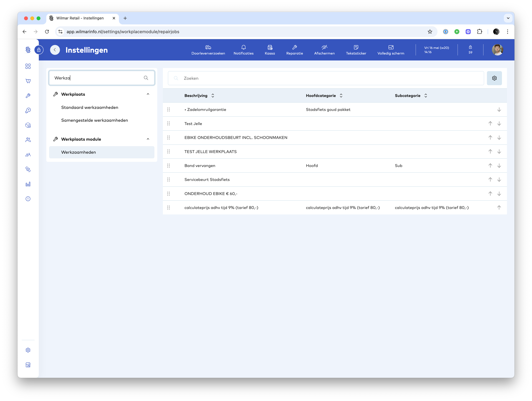The image size is (532, 401).
Task: Open Samengestelde werkzaamheden menu item
Action: coord(95,120)
